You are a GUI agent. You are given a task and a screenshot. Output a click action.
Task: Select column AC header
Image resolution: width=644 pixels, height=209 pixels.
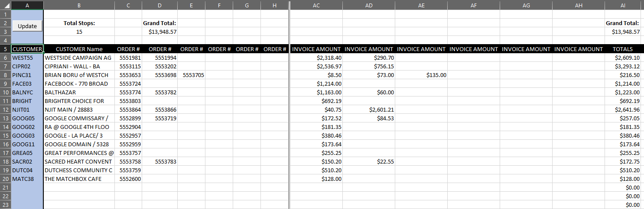[x=316, y=5]
